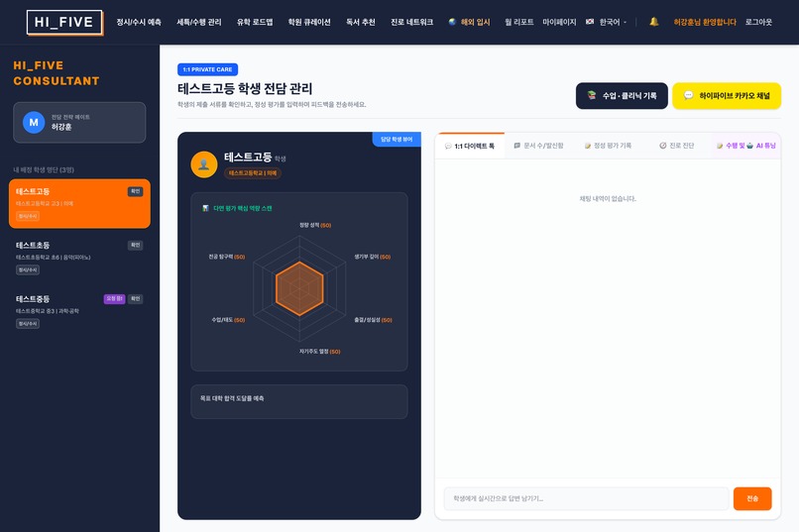Click 출결/성실성 (50) radar label
The image size is (799, 532).
373,320
